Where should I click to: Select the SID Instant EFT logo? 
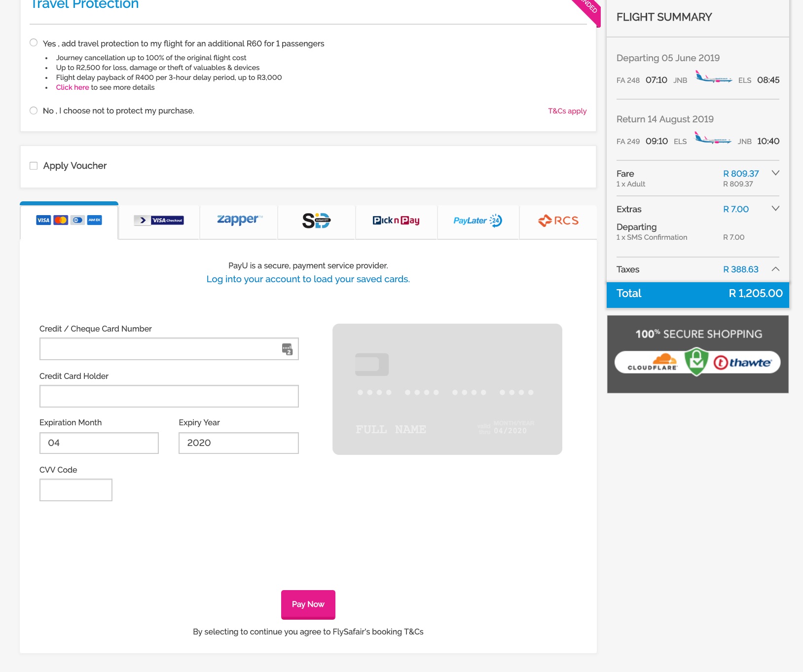pyautogui.click(x=316, y=221)
